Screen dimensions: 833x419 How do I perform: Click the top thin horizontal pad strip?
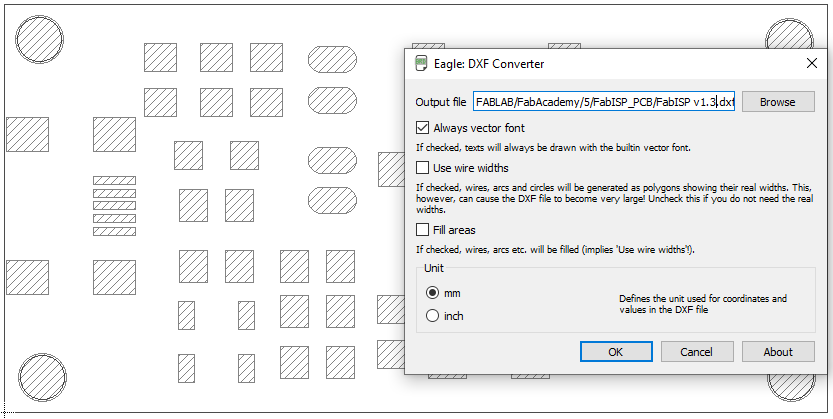pyautogui.click(x=114, y=181)
